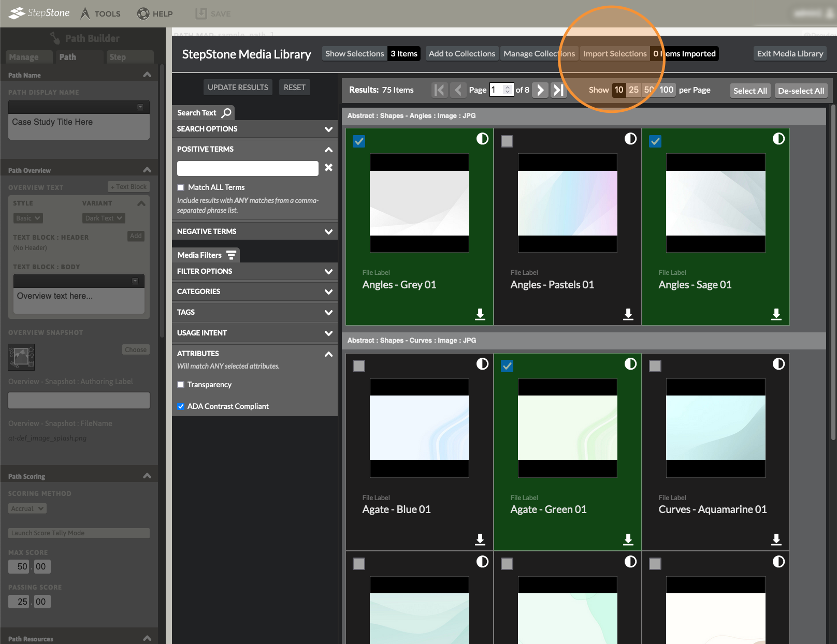Screen dimensions: 837x644
Task: Collapse Path Name panel
Action: click(x=147, y=75)
